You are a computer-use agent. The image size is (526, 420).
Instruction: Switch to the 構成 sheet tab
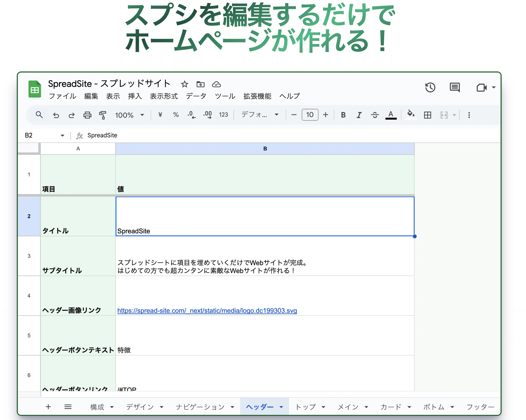click(x=97, y=407)
